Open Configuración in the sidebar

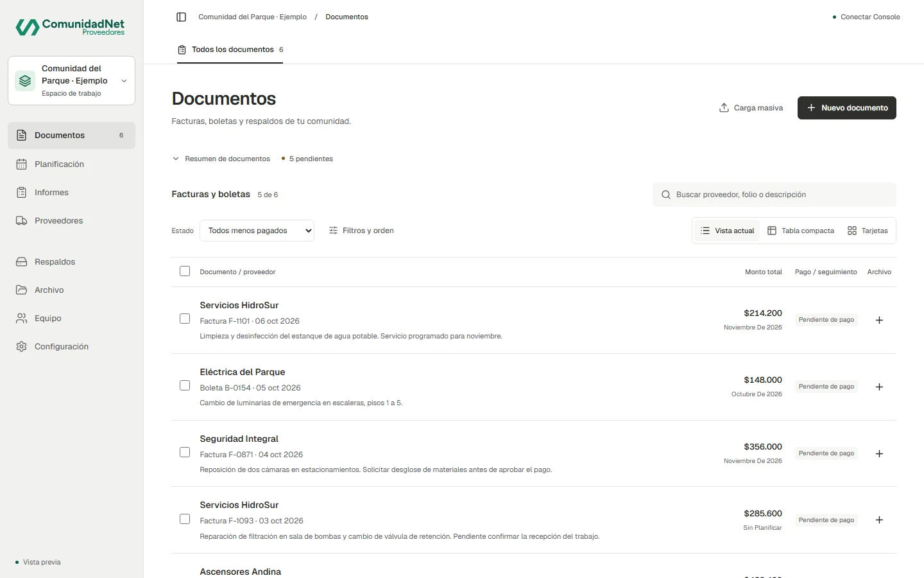72,347
